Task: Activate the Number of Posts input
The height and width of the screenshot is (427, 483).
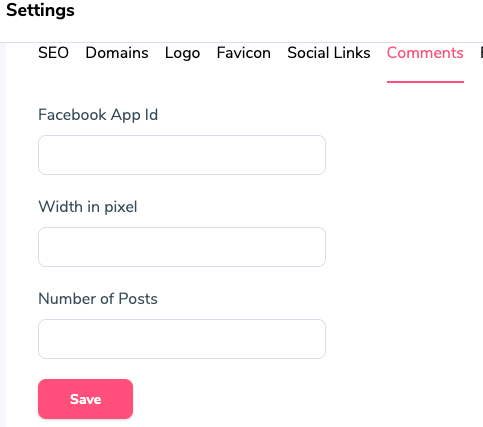Action: 182,339
